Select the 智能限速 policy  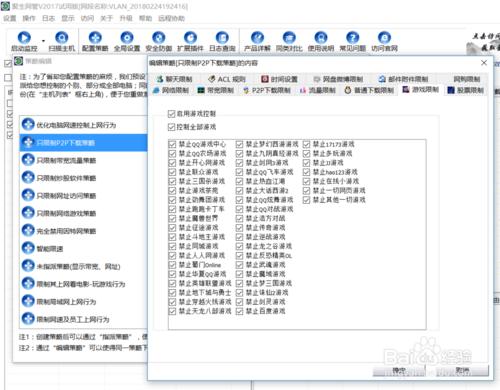83,249
